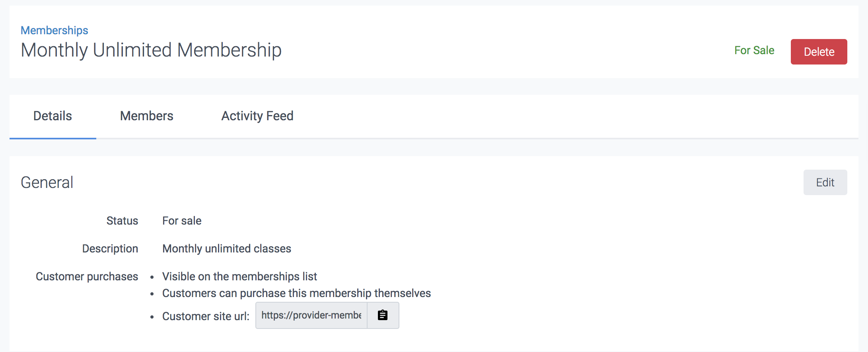Delete this membership
The width and height of the screenshot is (868, 352).
(819, 52)
